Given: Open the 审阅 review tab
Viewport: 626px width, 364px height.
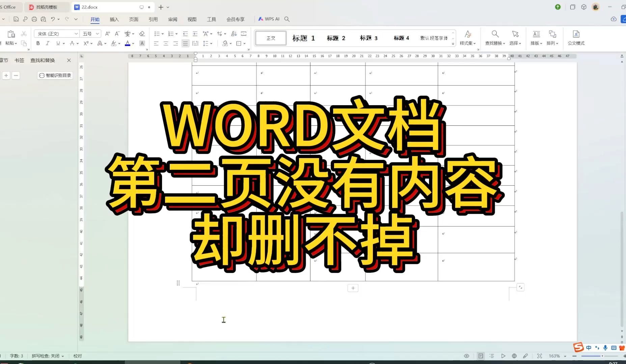Looking at the screenshot, I should tap(172, 19).
